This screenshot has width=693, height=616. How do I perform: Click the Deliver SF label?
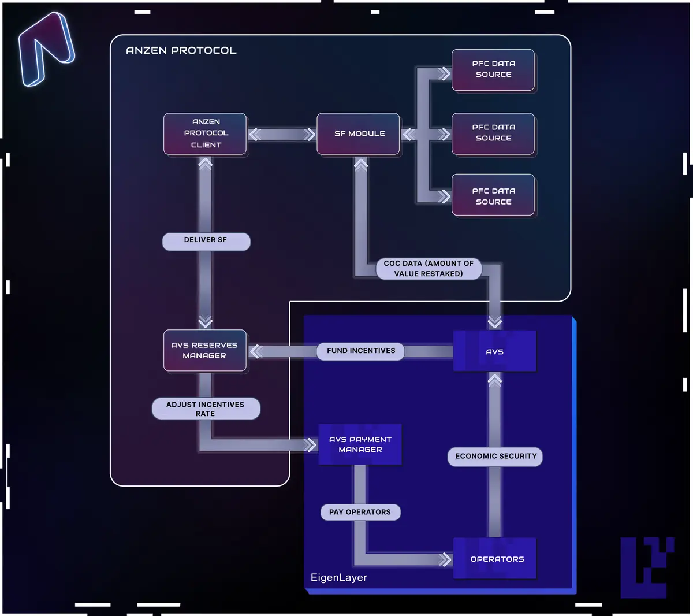click(x=206, y=240)
